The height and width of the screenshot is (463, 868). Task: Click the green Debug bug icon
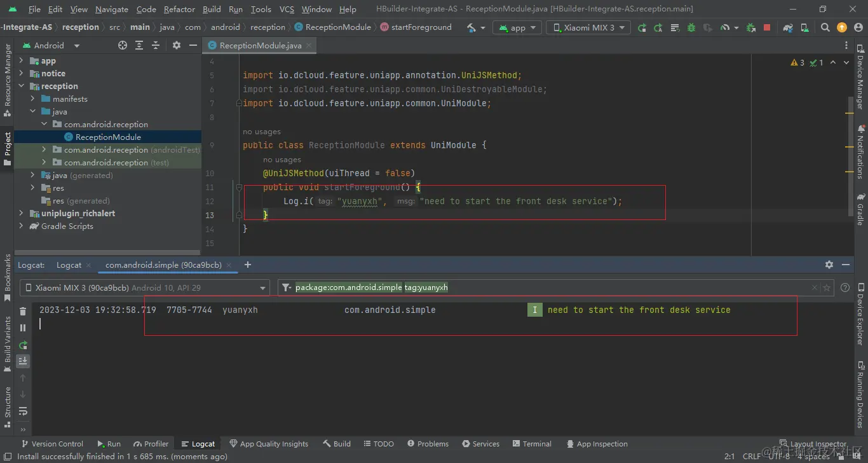[x=691, y=27]
